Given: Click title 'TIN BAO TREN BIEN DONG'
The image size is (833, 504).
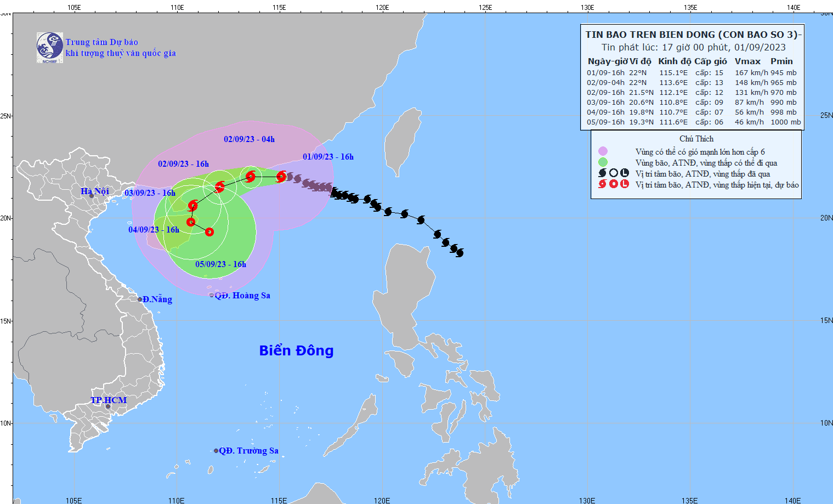Looking at the screenshot, I should click(650, 35).
